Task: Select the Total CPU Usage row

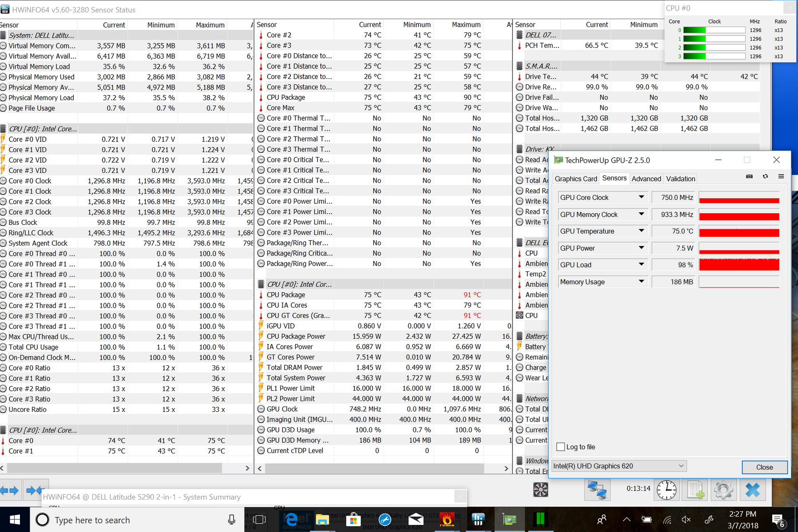Action: pos(126,347)
